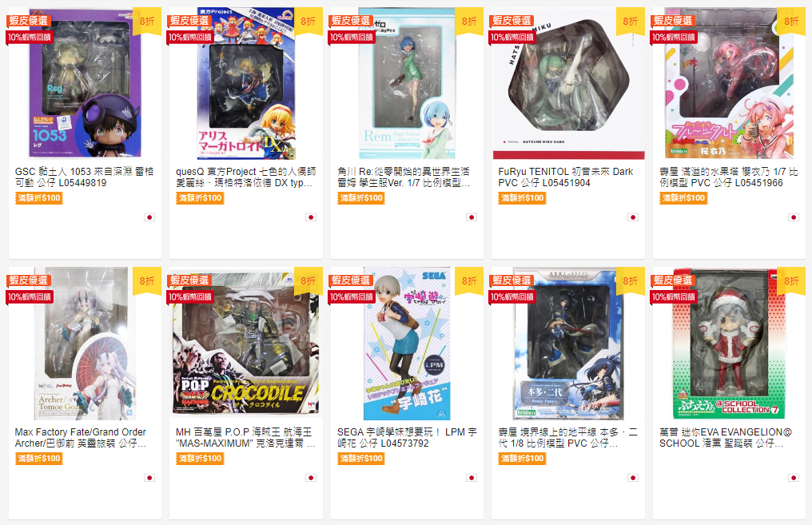The width and height of the screenshot is (812, 525).
Task: Open the SEGA 宇崎花 figure image
Action: pyautogui.click(x=407, y=343)
